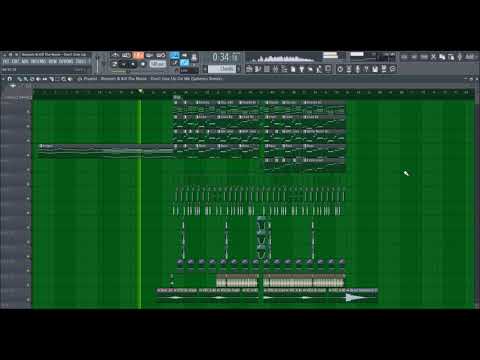Select the playlist Slip tool
Screen dimensions: 480x360
pyautogui.click(x=45, y=79)
